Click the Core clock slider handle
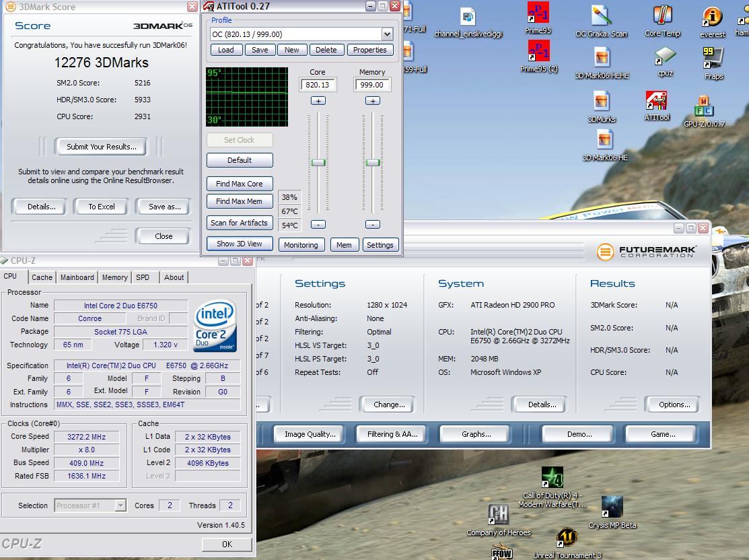Viewport: 749px width, 560px height. click(x=318, y=162)
